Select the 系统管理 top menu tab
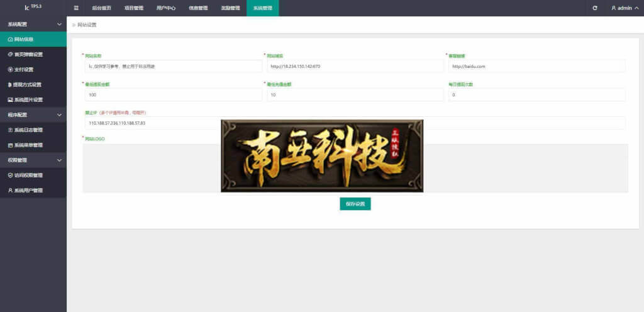Screen dimensions: 644x312 coord(263,8)
